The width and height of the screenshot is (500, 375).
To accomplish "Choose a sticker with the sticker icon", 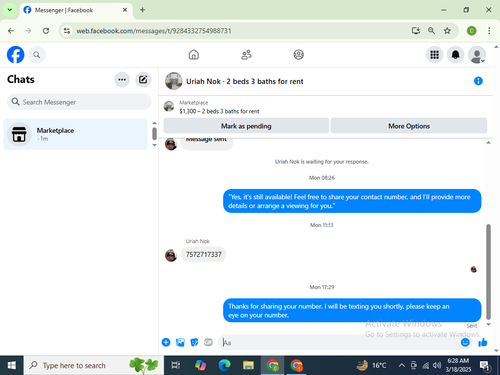I will pos(194,342).
